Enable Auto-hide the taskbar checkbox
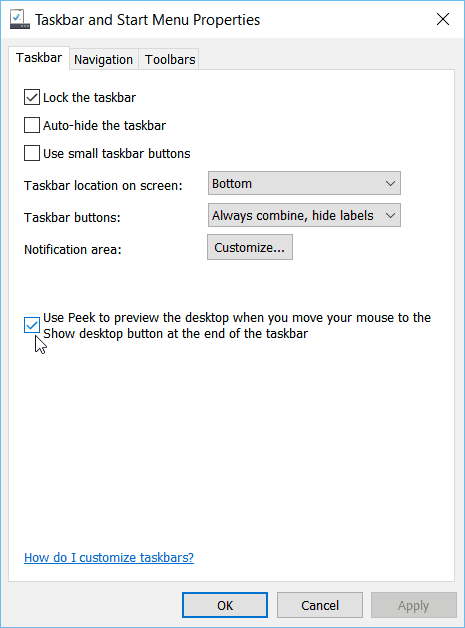Image resolution: width=465 pixels, height=628 pixels. coord(32,125)
